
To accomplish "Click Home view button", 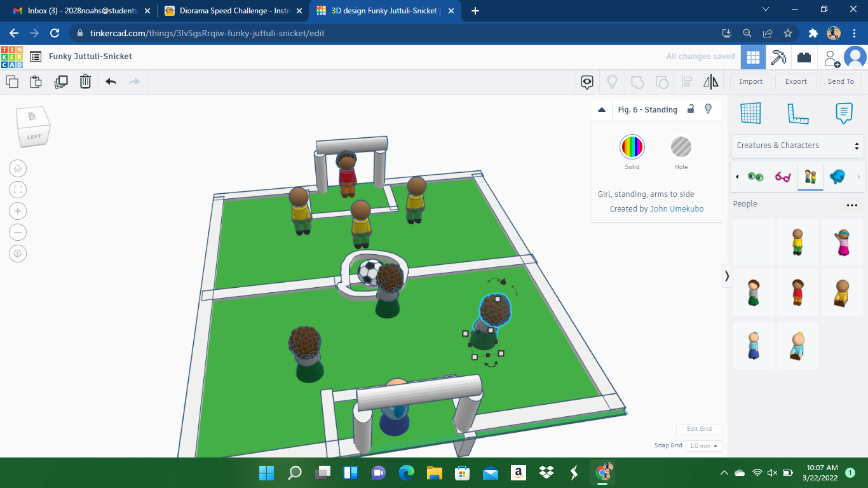I will point(18,168).
